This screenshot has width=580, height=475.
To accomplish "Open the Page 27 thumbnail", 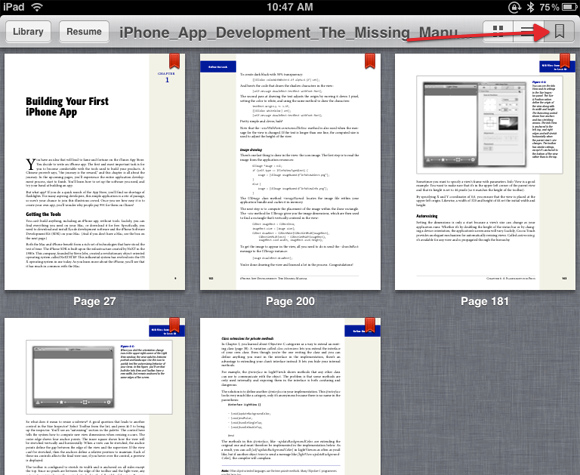I will tap(95, 172).
